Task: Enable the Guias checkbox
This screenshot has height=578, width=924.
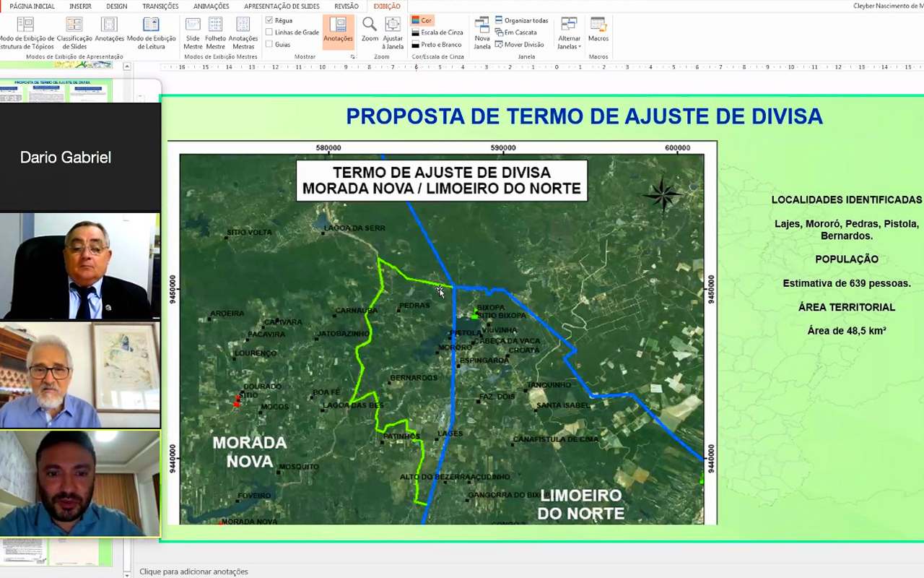Action: coord(269,45)
